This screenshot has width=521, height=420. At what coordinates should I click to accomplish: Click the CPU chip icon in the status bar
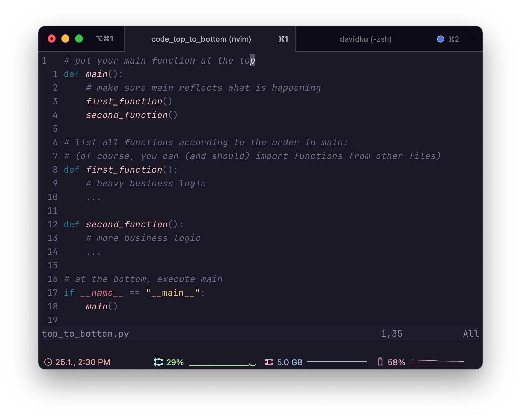coord(158,362)
